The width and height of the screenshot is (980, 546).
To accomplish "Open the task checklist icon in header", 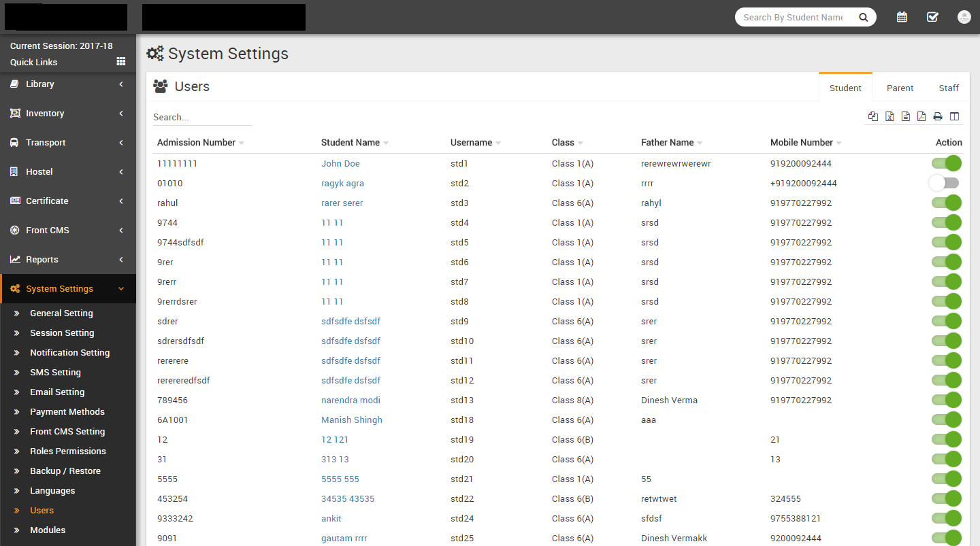I will tap(932, 17).
